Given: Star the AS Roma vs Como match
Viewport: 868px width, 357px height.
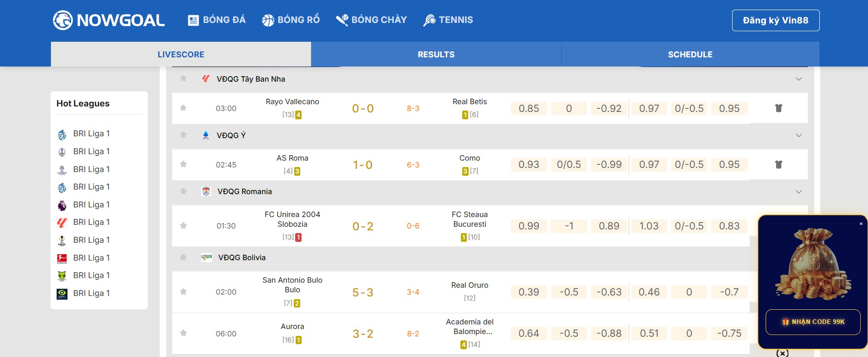Looking at the screenshot, I should [x=183, y=164].
